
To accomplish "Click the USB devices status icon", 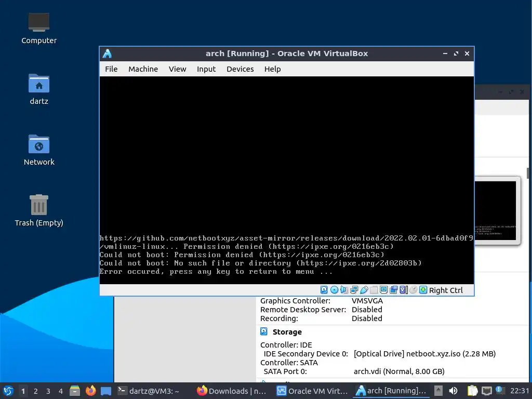I will [364, 290].
